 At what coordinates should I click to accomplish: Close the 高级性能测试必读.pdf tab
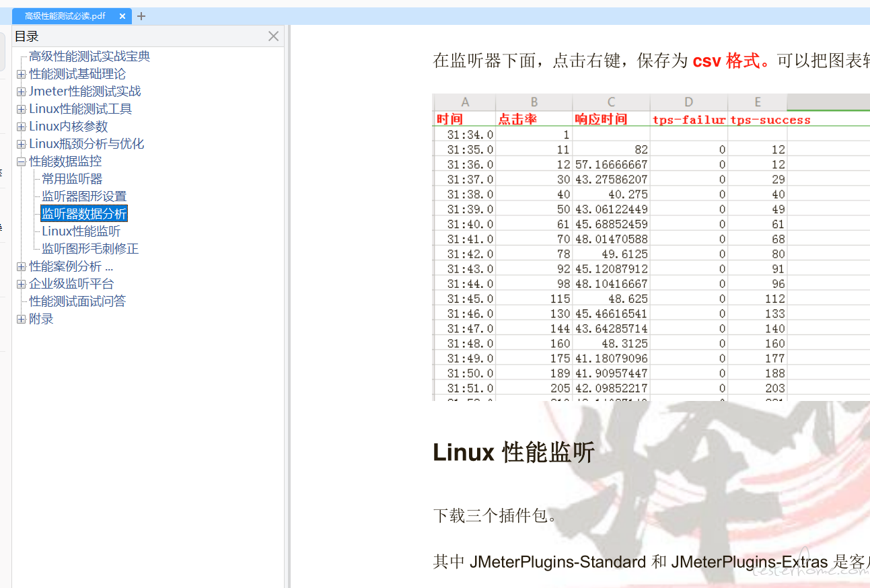pos(122,16)
